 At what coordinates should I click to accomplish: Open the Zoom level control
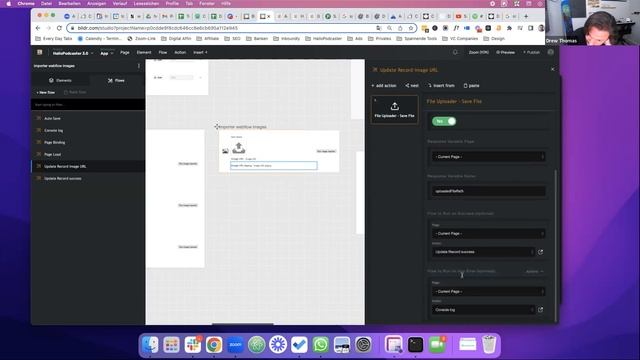click(x=478, y=52)
